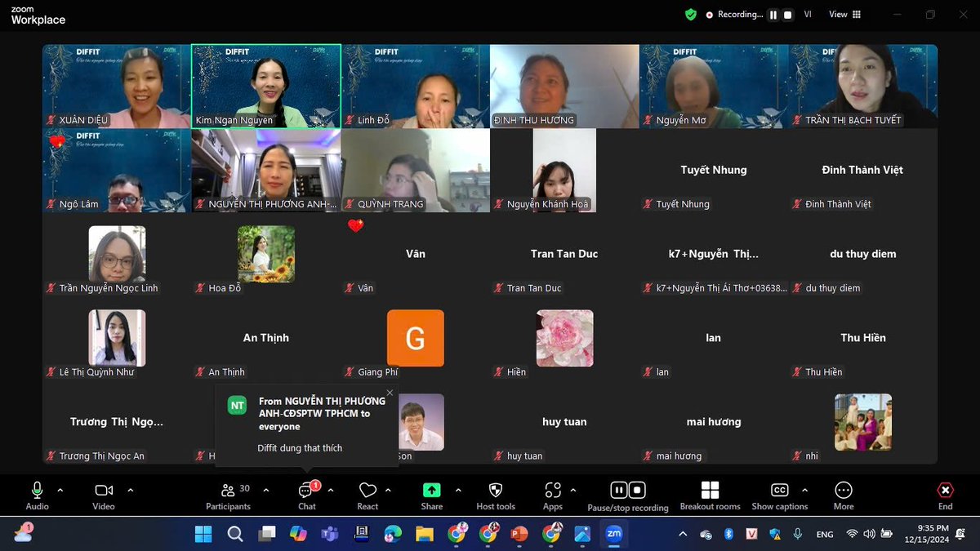Click the green encryption shield icon

(691, 15)
